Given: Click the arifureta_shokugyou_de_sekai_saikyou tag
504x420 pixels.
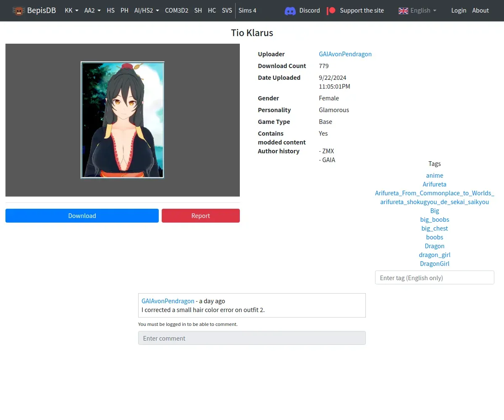Looking at the screenshot, I should pyautogui.click(x=435, y=202).
